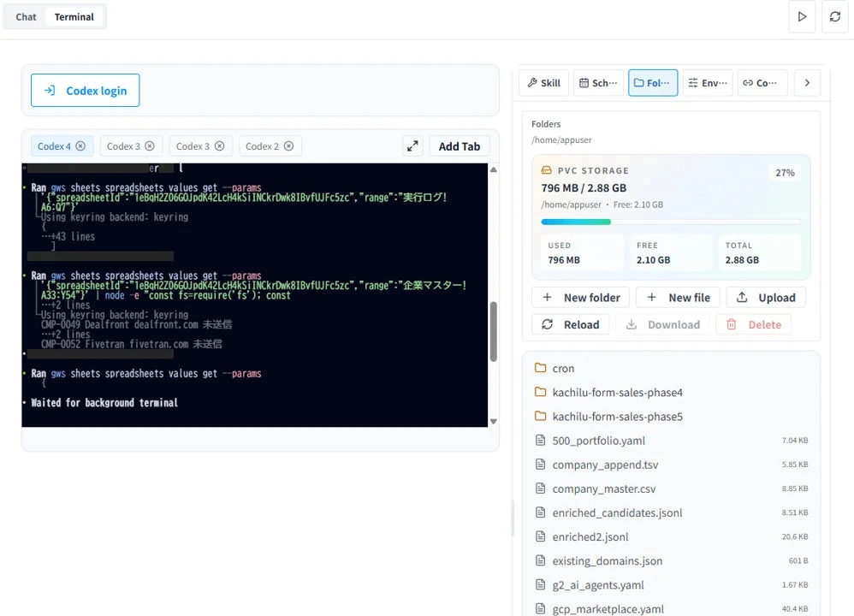Close the Codex 4 terminal tab

(x=80, y=145)
